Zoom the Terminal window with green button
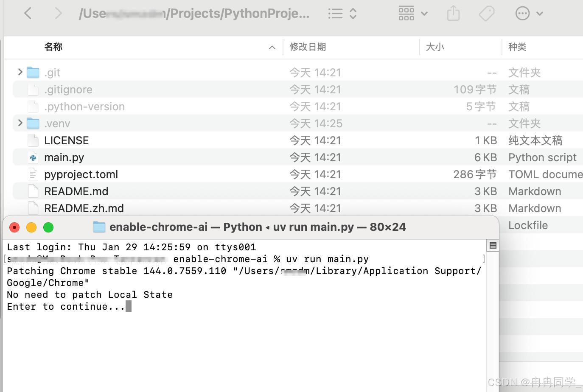The height and width of the screenshot is (392, 583). (48, 227)
